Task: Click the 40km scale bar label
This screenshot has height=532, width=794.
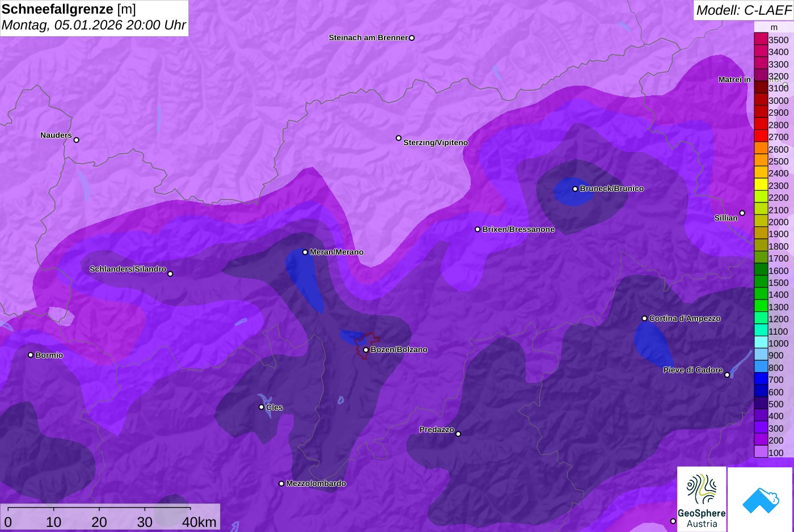Action: tap(199, 522)
